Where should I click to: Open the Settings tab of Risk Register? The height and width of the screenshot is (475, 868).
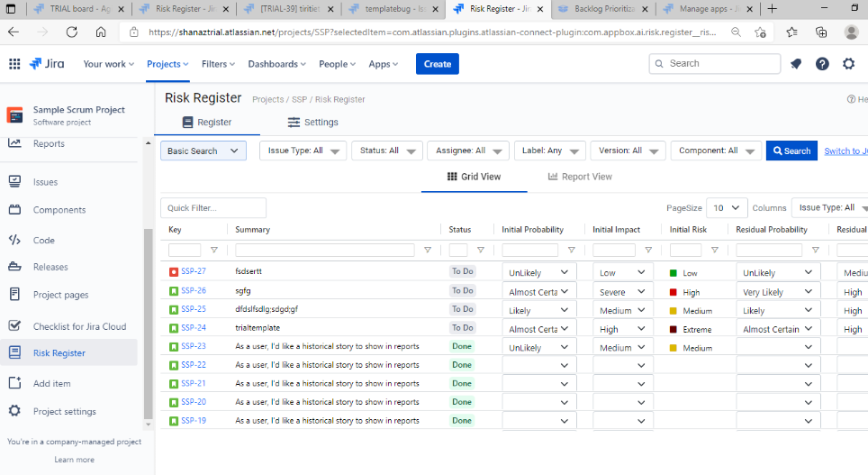click(x=312, y=123)
